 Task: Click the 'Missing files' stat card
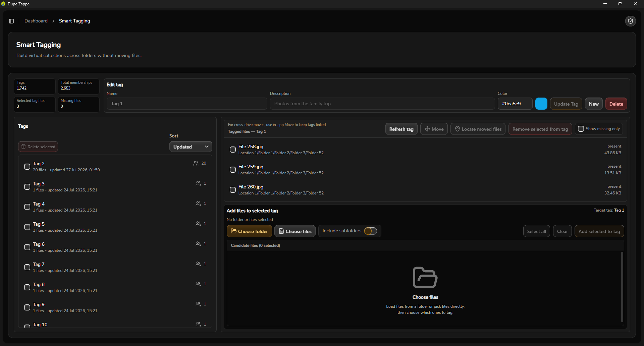[x=78, y=104]
